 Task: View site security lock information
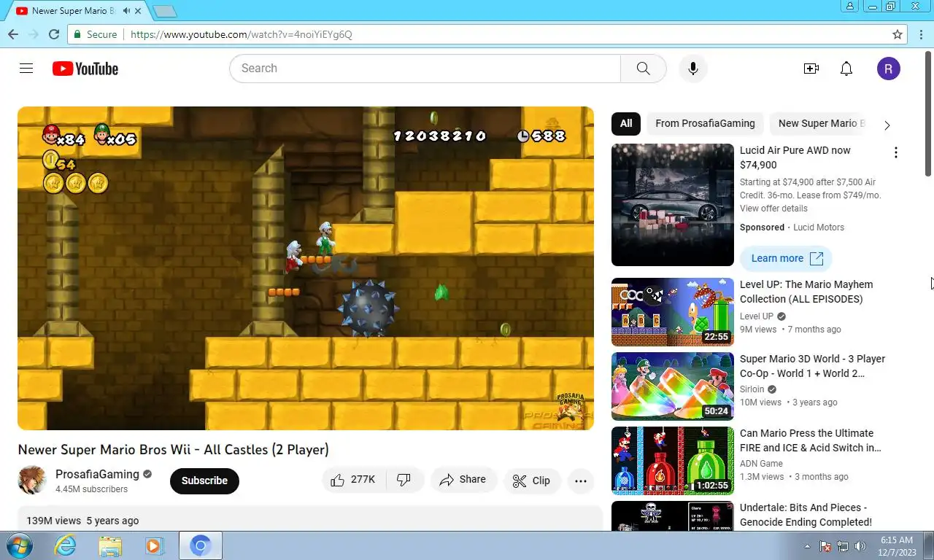[x=96, y=34]
